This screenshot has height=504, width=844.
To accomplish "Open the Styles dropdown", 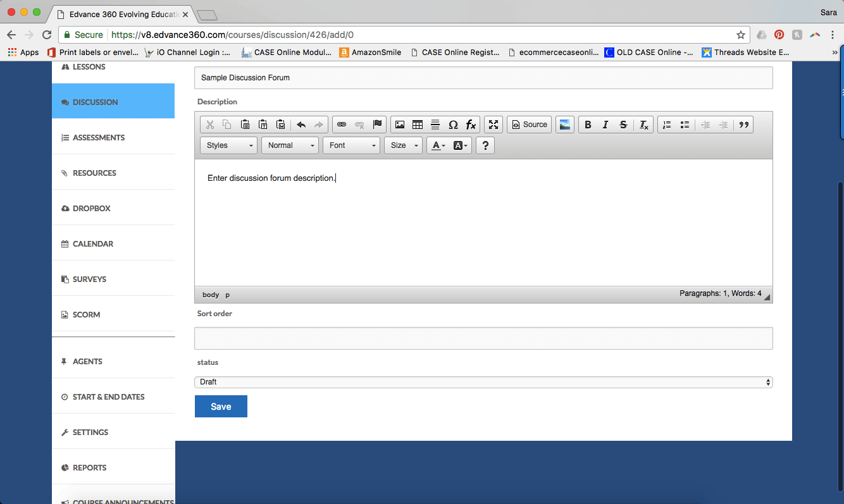I will pyautogui.click(x=229, y=145).
